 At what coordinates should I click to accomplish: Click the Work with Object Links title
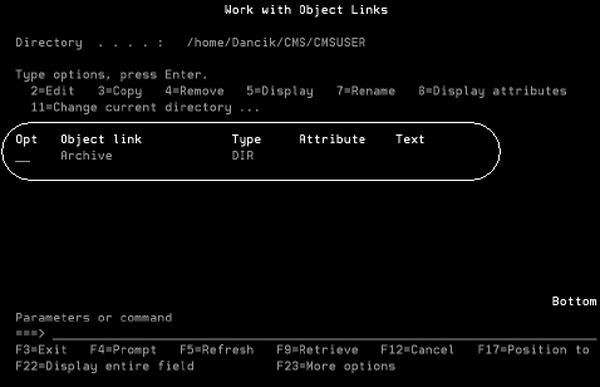[306, 10]
